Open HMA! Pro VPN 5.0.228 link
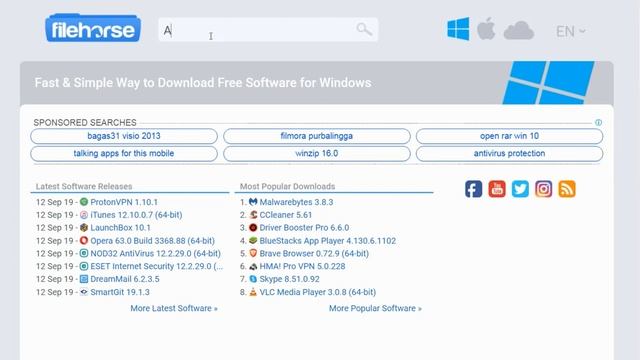This screenshot has width=640, height=360. pos(302,266)
